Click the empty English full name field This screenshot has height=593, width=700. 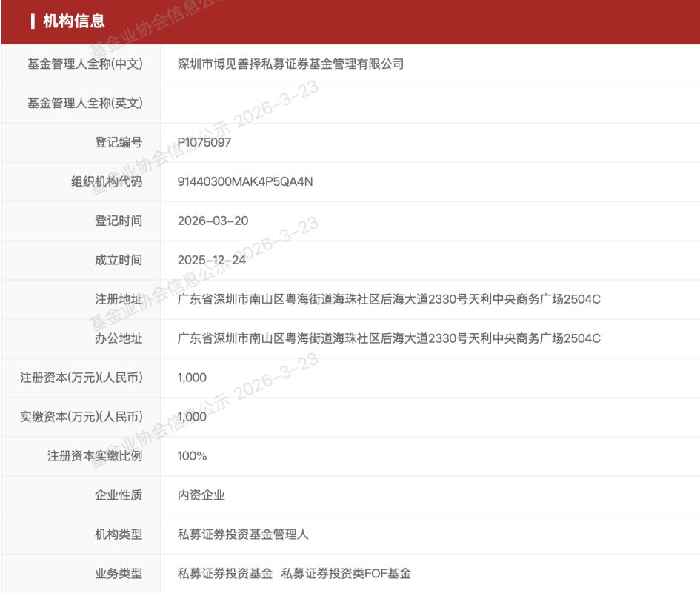430,104
